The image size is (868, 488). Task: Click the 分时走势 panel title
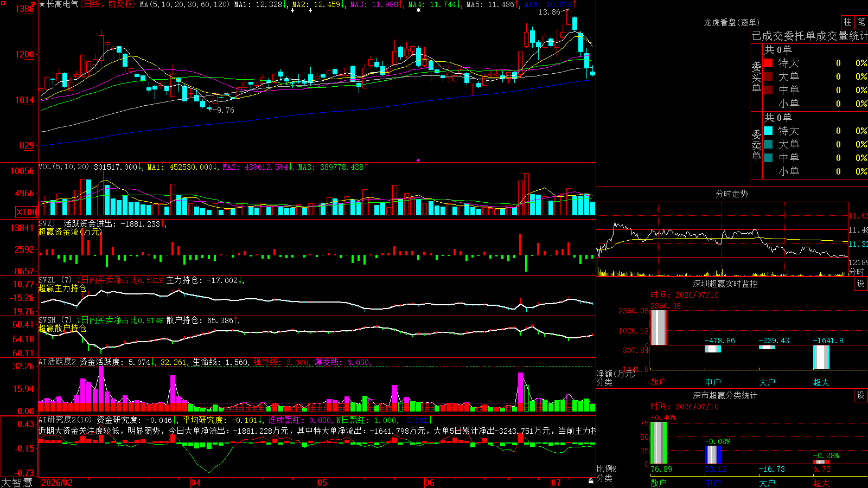click(732, 194)
